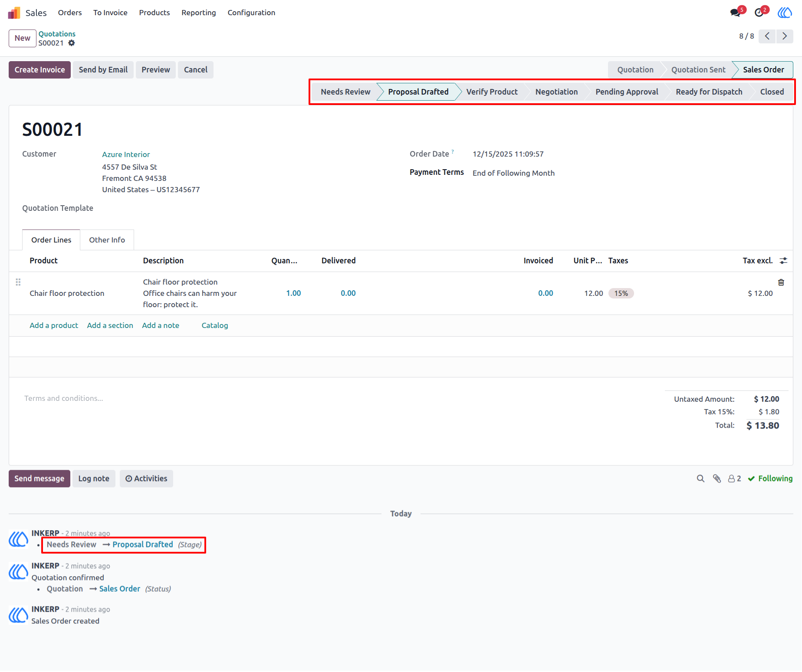Grab the order line drag handle
The width and height of the screenshot is (802, 672).
[18, 282]
